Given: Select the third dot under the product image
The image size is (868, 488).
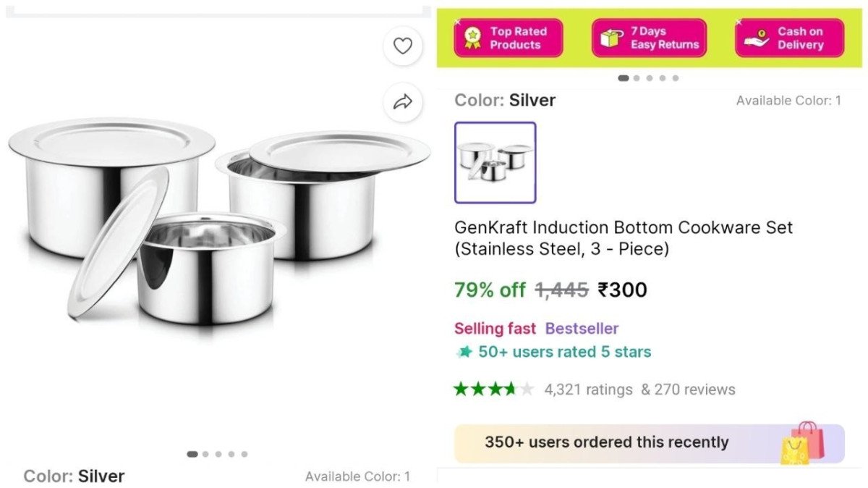Looking at the screenshot, I should tap(217, 454).
